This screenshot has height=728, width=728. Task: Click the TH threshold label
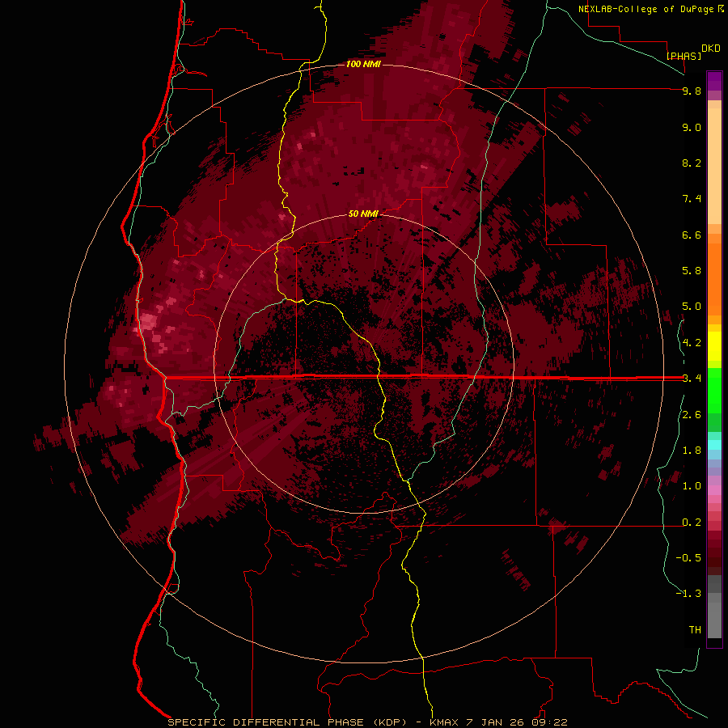click(x=695, y=630)
